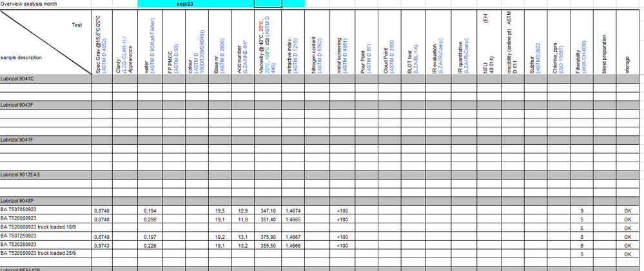The height and width of the screenshot is (271, 644).
Task: Click the 'water (ASTM D 95/Karl Fisher)' header
Action: tap(150, 42)
